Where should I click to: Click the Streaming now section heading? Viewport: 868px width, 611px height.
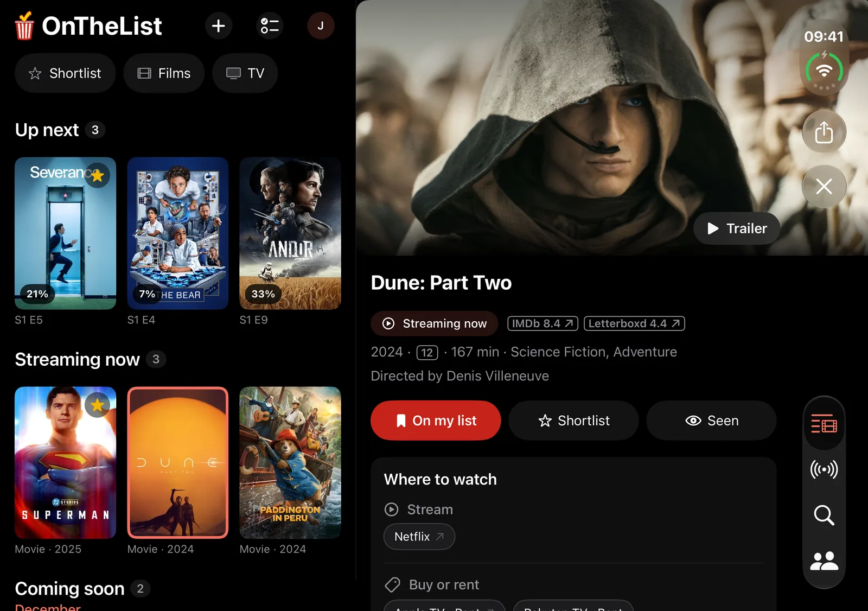77,359
